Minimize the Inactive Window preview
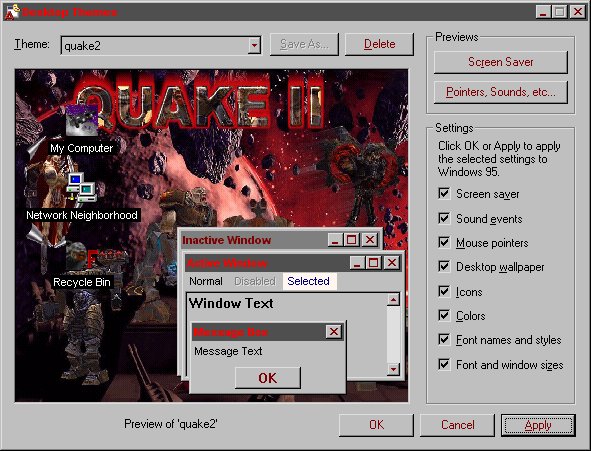This screenshot has height=451, width=591. tap(335, 240)
